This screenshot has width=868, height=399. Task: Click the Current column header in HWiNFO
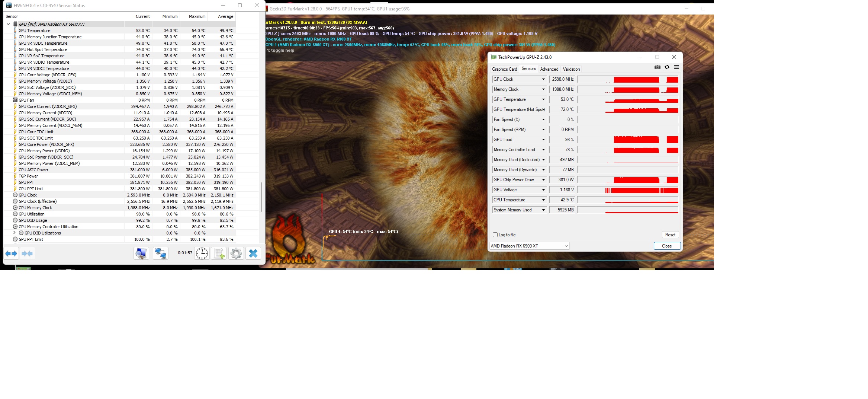(x=138, y=16)
